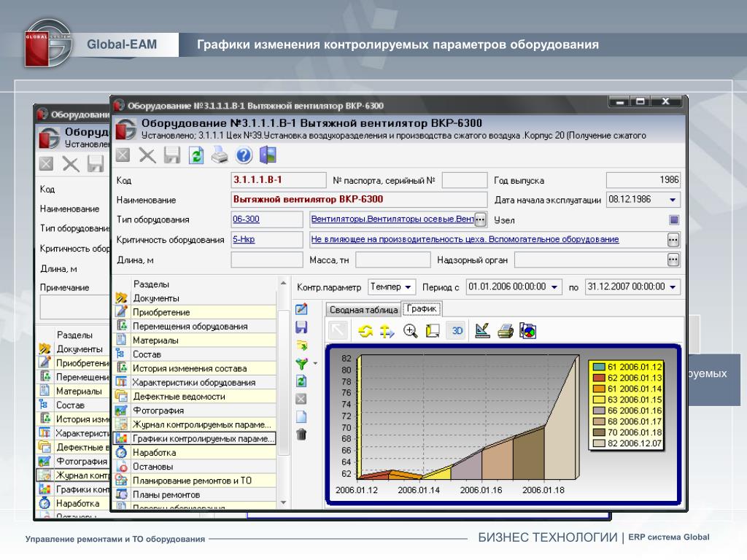Click the ellipsis button of the criticality field
This screenshot has width=747, height=560.
[673, 240]
